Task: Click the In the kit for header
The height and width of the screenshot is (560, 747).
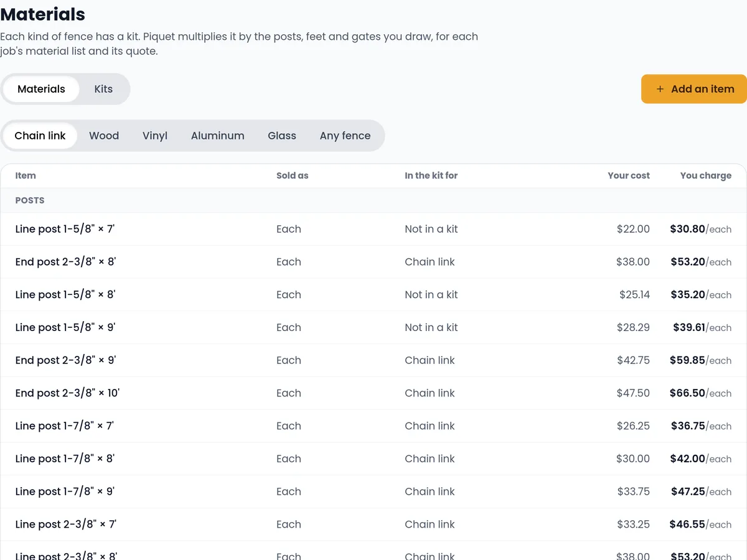Action: (x=431, y=175)
